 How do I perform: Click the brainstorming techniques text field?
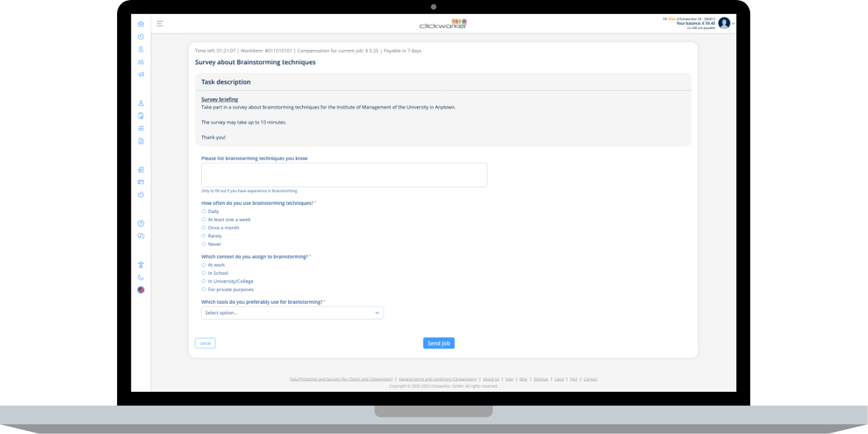[x=344, y=175]
